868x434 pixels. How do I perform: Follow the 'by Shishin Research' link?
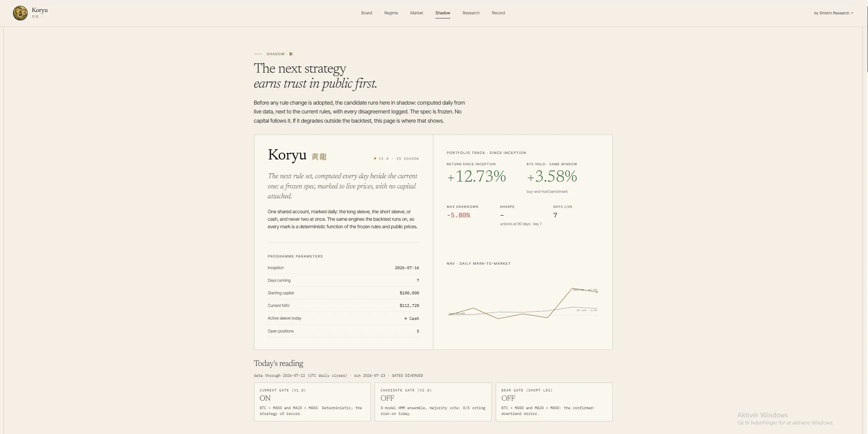tap(833, 13)
